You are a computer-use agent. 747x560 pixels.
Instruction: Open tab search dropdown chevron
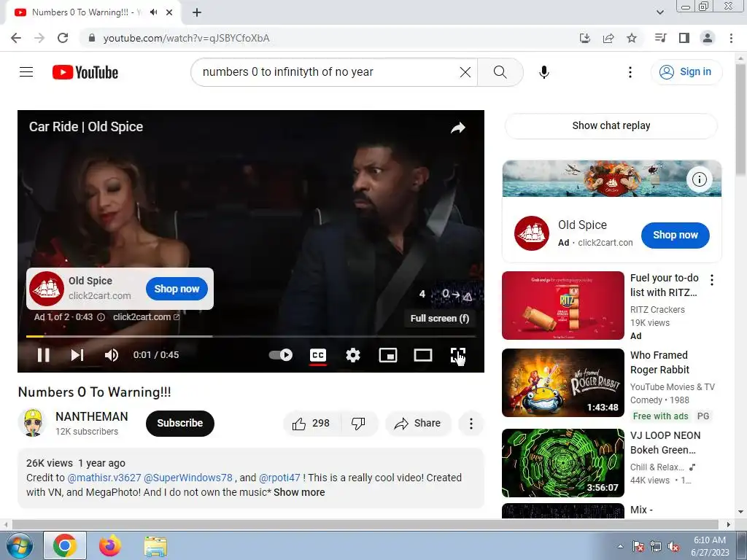(x=659, y=12)
